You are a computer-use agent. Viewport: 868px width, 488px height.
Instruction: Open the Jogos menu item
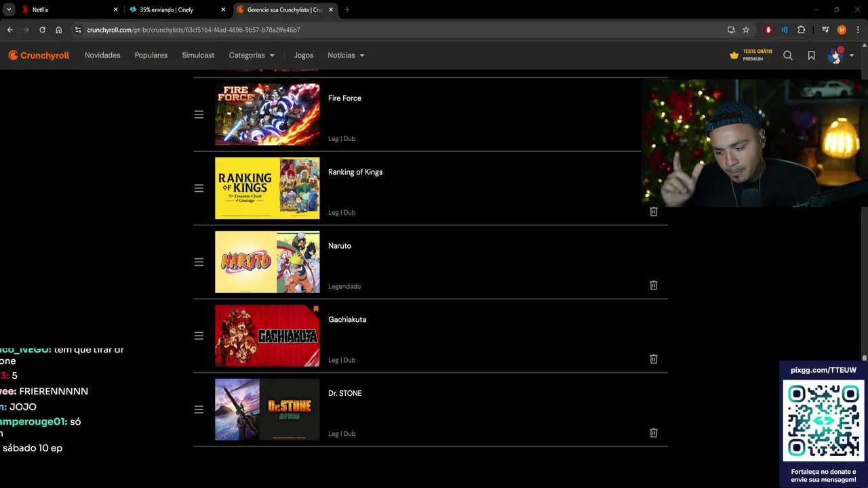pos(304,56)
